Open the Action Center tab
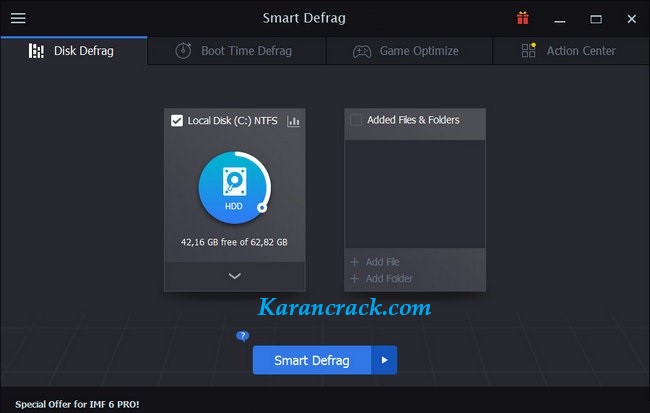Image resolution: width=650 pixels, height=413 pixels. pyautogui.click(x=571, y=51)
